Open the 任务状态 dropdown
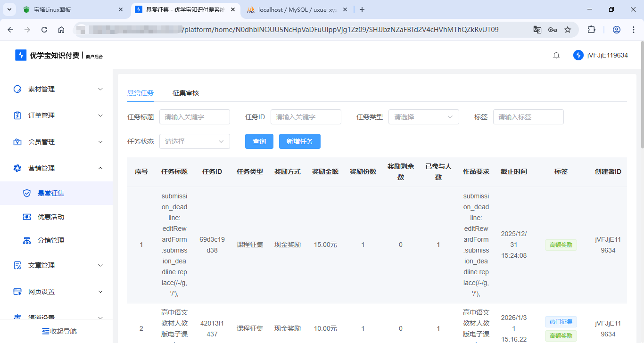Viewport: 644px width, 343px height. pos(194,141)
